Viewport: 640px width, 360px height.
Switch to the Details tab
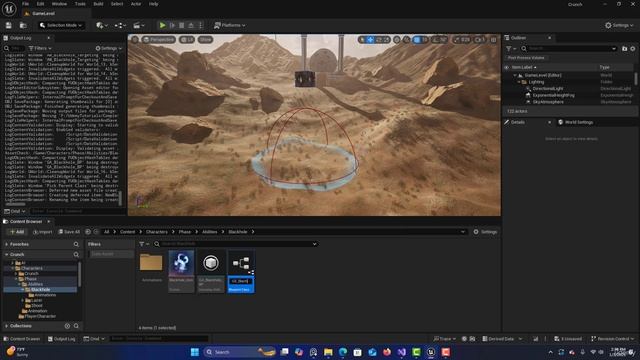pos(518,122)
